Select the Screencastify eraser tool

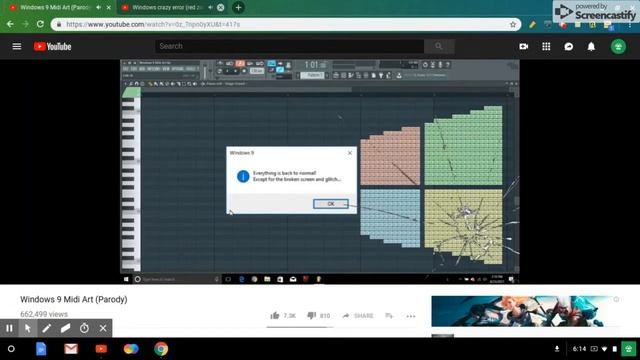point(65,328)
